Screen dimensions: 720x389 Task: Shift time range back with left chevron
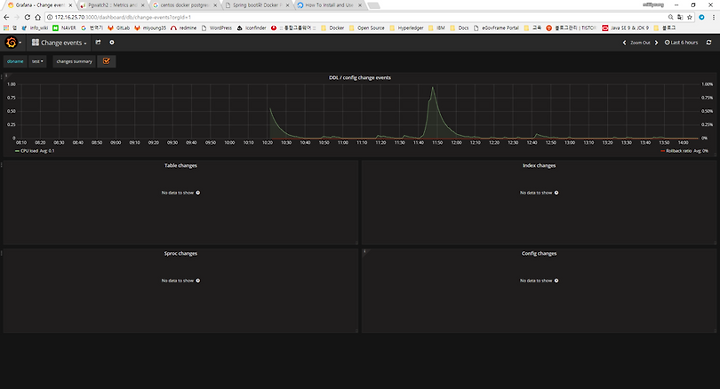[624, 43]
